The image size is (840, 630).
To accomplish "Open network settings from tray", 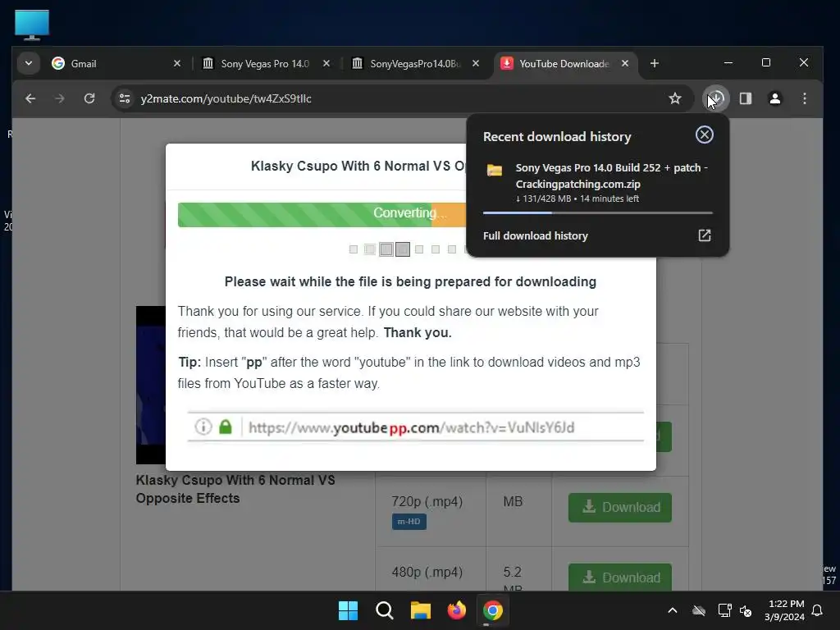I will pos(725,610).
